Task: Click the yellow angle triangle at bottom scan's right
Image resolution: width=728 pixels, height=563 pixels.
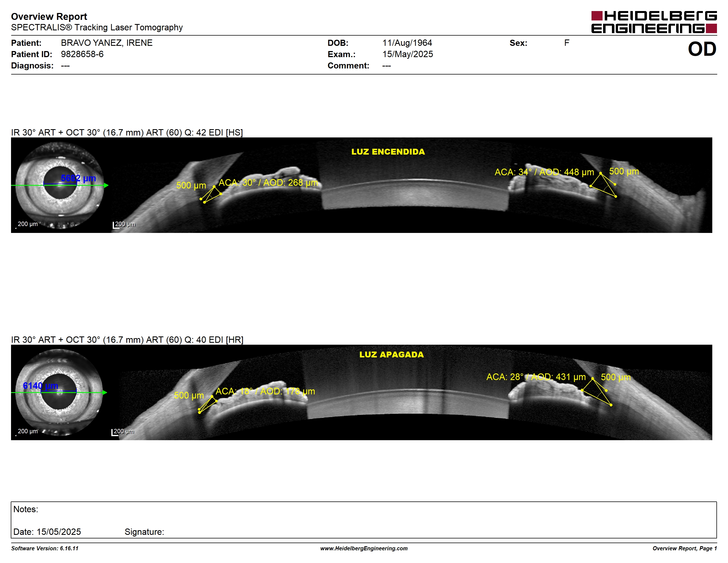Action: coord(597,392)
